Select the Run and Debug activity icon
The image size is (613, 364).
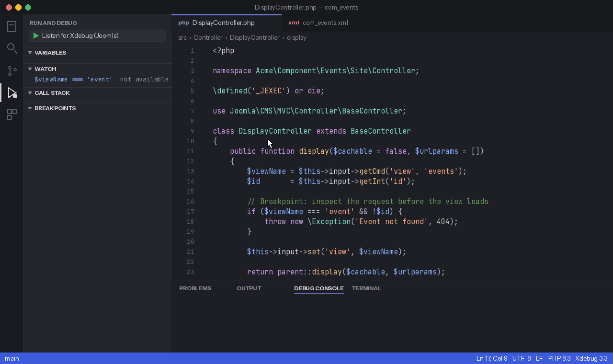point(12,93)
